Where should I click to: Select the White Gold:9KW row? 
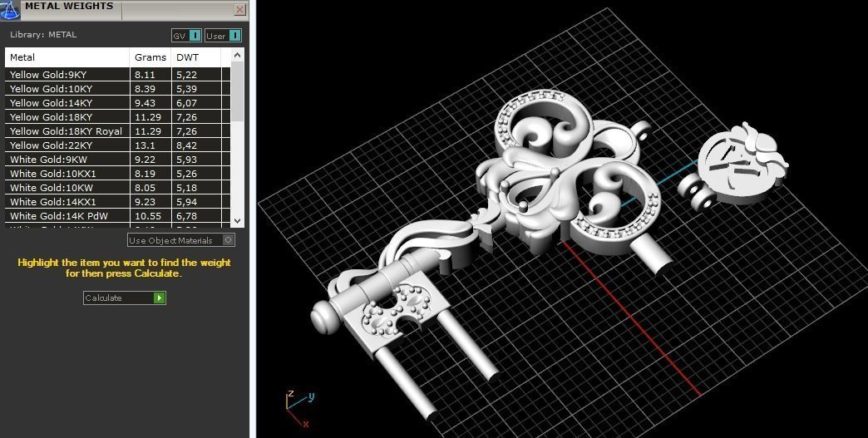(x=117, y=160)
